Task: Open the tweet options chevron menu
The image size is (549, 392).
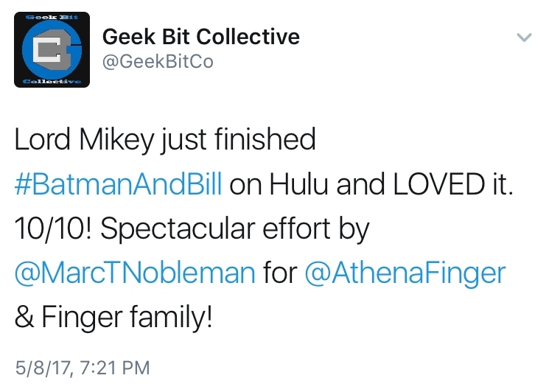Action: point(524,38)
